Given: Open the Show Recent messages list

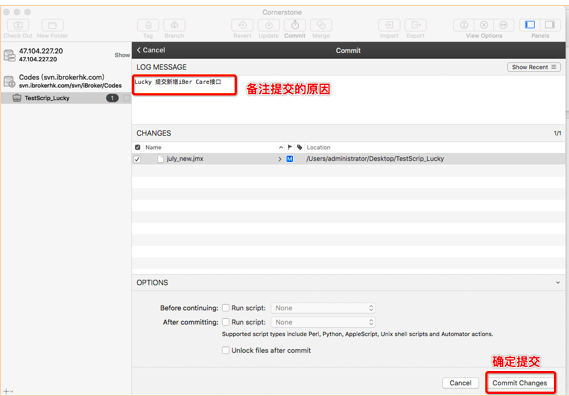Looking at the screenshot, I should tap(534, 67).
